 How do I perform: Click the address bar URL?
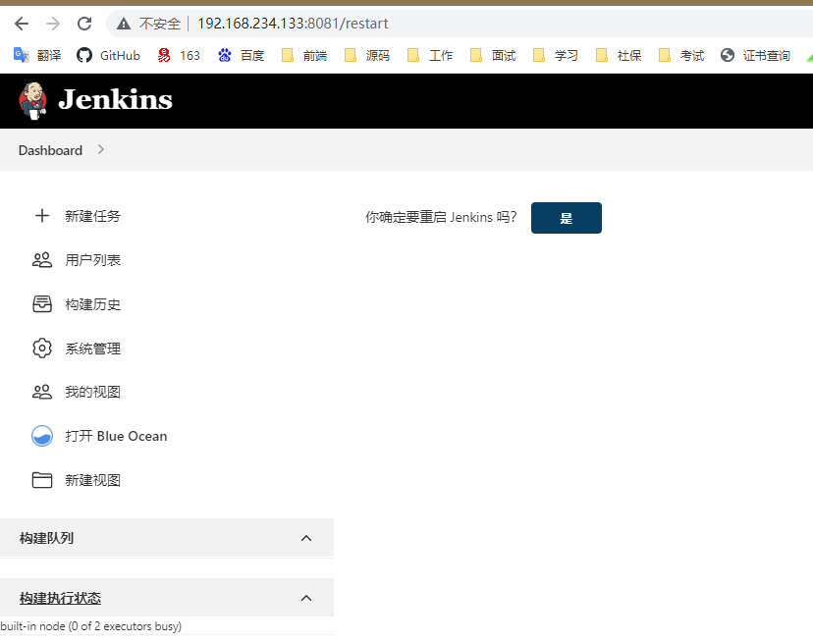pyautogui.click(x=293, y=24)
